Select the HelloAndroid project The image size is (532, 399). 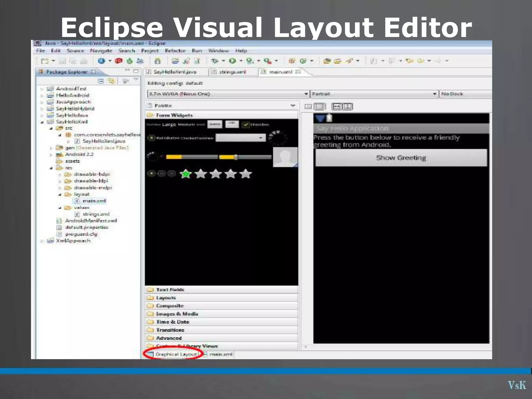[72, 95]
